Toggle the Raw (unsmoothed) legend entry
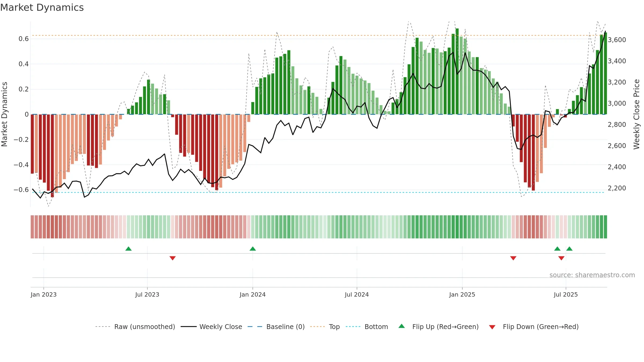The image size is (644, 362). coord(135,327)
